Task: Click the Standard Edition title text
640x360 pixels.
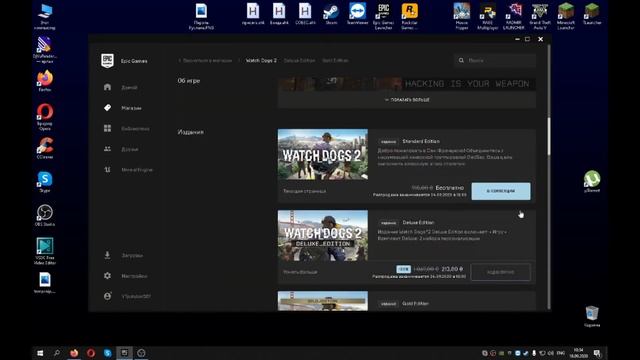Action: coord(421,141)
